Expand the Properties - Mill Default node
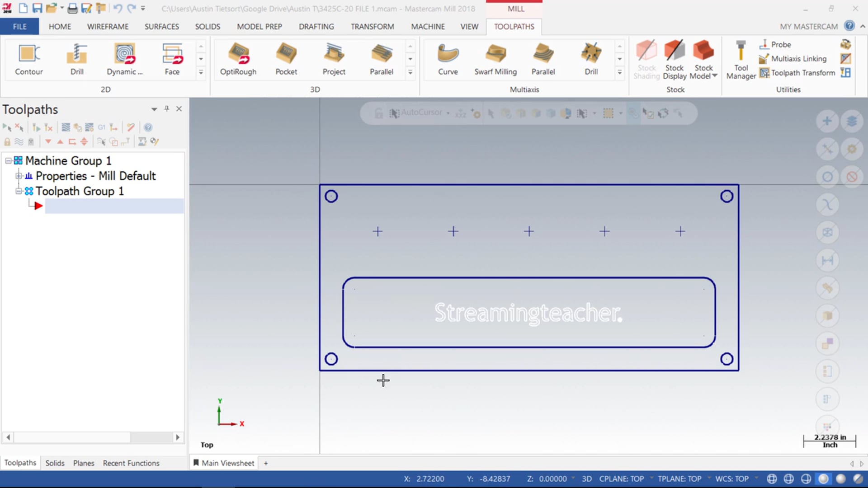Screen dimensions: 868x488 [x=18, y=176]
